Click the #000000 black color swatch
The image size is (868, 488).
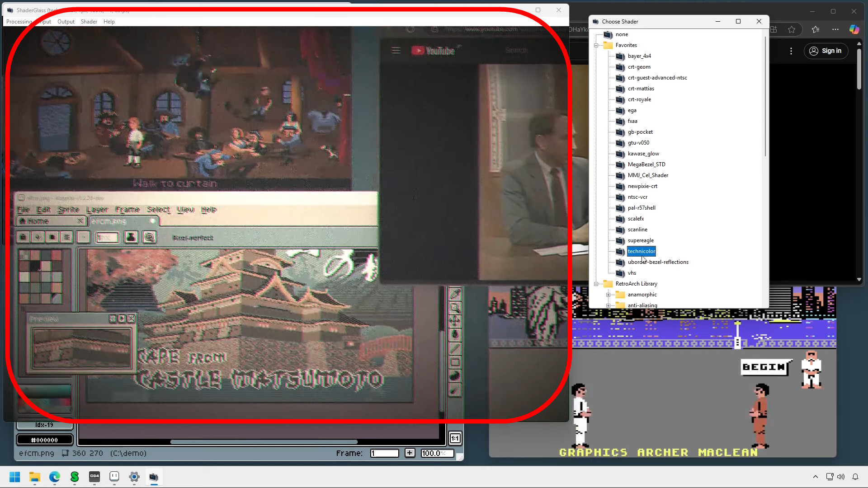pyautogui.click(x=44, y=440)
